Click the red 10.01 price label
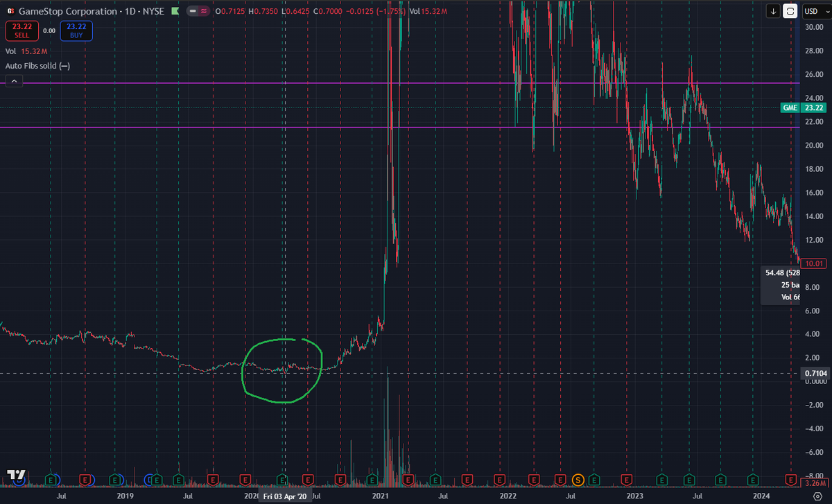 click(813, 263)
